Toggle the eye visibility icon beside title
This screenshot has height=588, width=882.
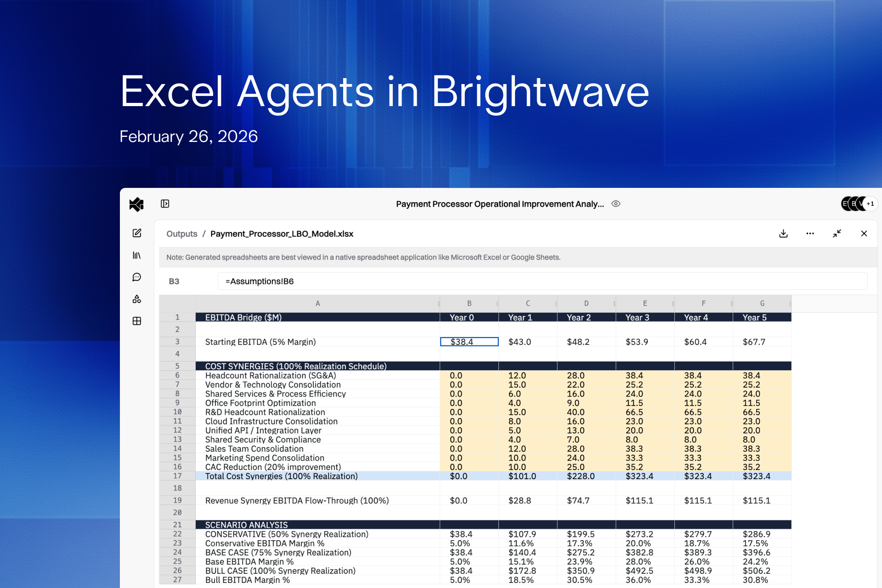point(616,204)
